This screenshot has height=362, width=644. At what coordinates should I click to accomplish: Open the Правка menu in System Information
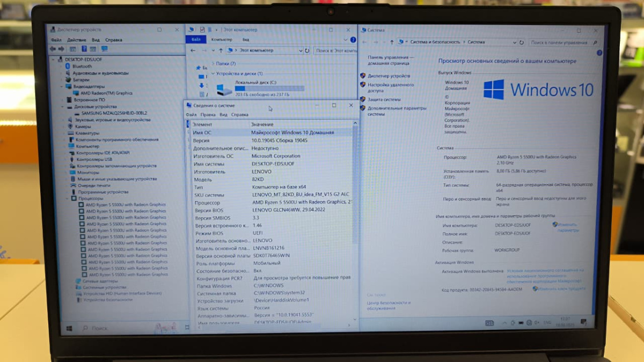(x=208, y=115)
